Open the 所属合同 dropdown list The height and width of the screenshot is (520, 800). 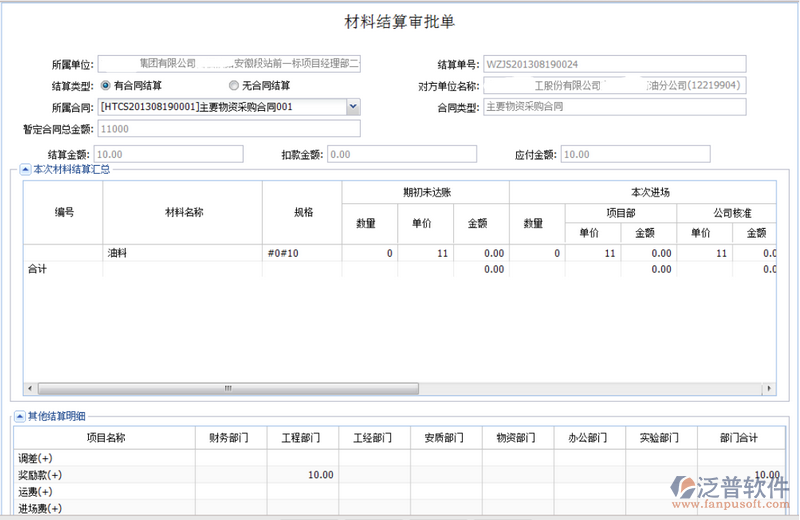(x=353, y=107)
